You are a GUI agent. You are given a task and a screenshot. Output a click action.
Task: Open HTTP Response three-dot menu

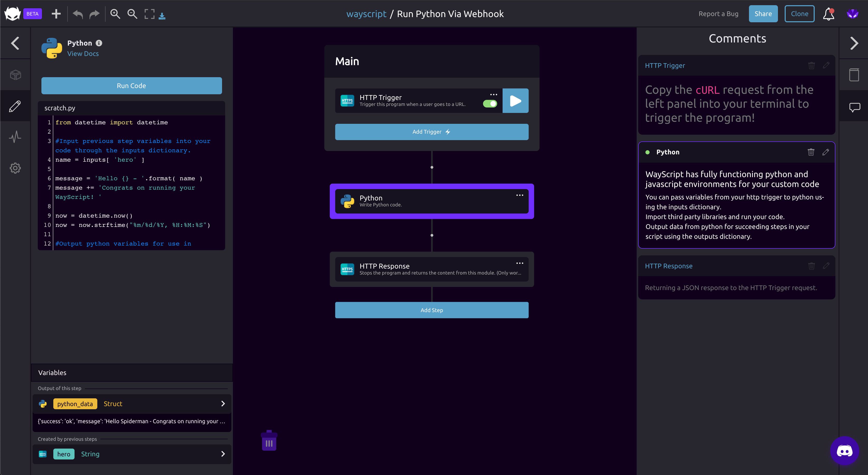[520, 263]
